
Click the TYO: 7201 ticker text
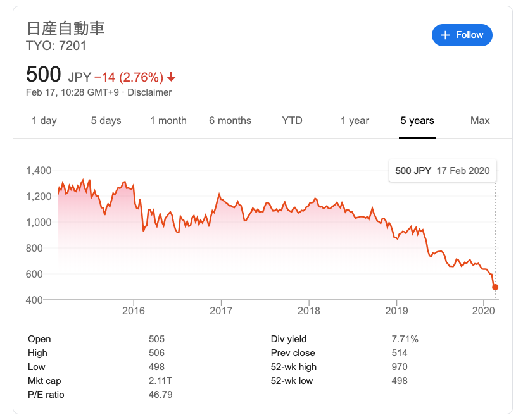pyautogui.click(x=56, y=46)
